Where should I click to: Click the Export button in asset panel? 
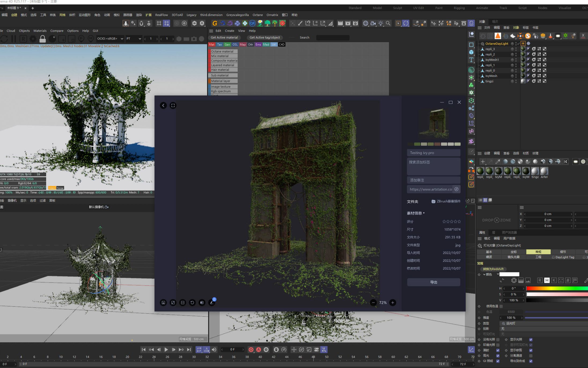[433, 282]
